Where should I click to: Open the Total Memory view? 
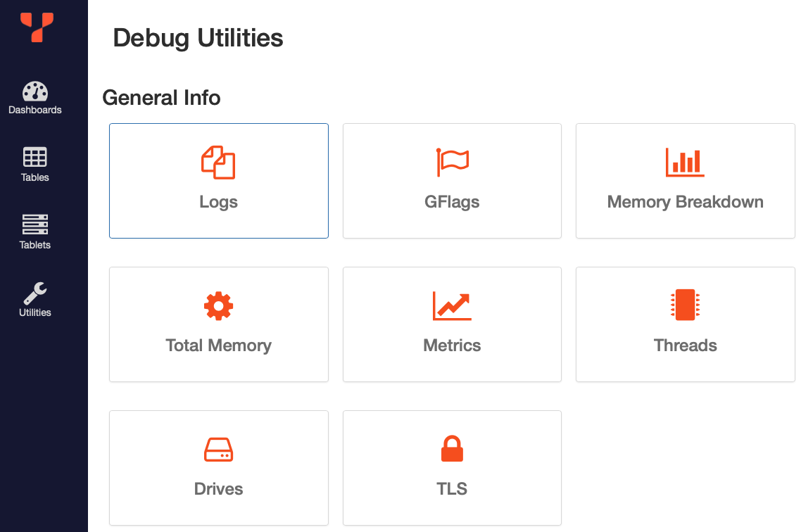click(x=218, y=324)
